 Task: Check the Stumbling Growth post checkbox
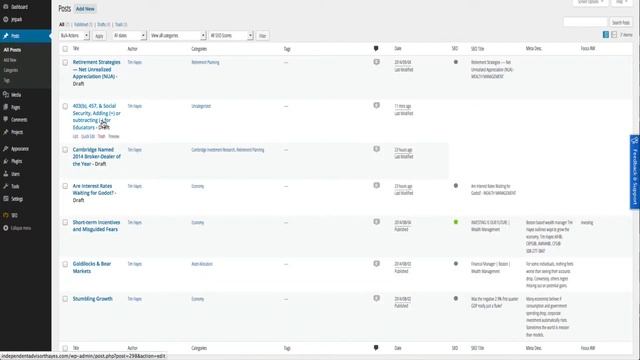coord(65,299)
